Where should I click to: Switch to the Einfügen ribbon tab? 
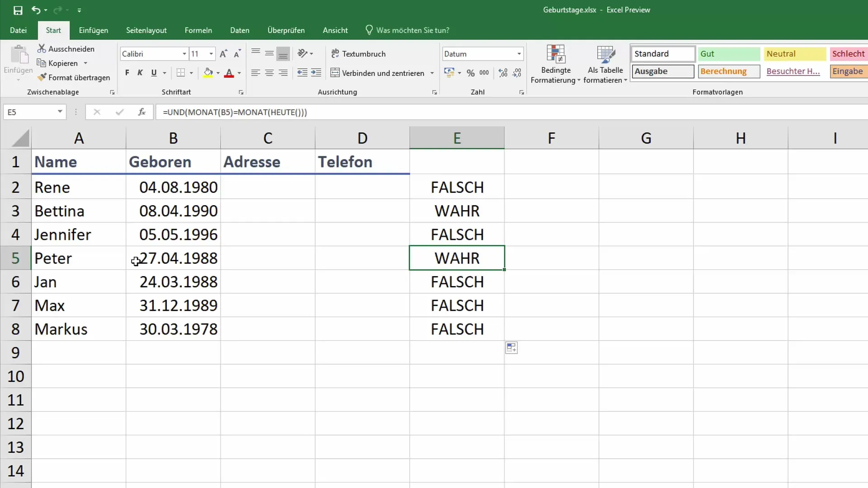click(93, 30)
